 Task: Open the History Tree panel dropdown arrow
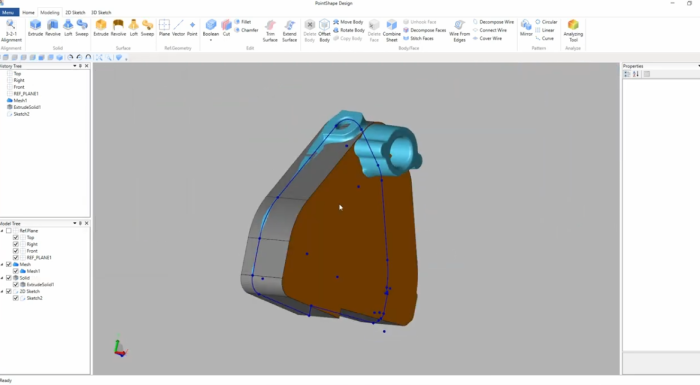tap(75, 66)
